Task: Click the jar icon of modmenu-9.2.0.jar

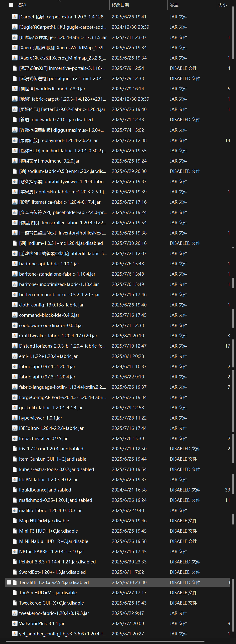Action: (15, 161)
